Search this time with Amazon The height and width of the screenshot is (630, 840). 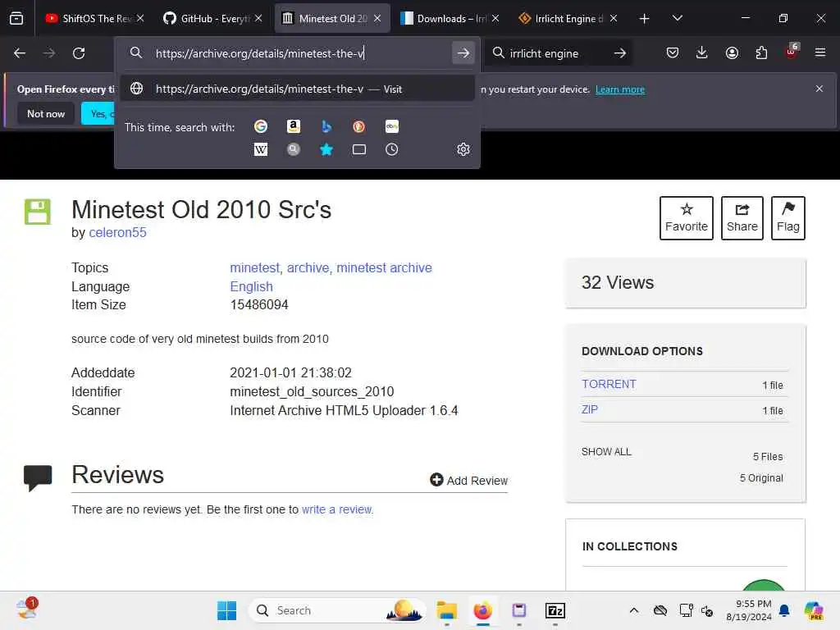click(x=293, y=126)
